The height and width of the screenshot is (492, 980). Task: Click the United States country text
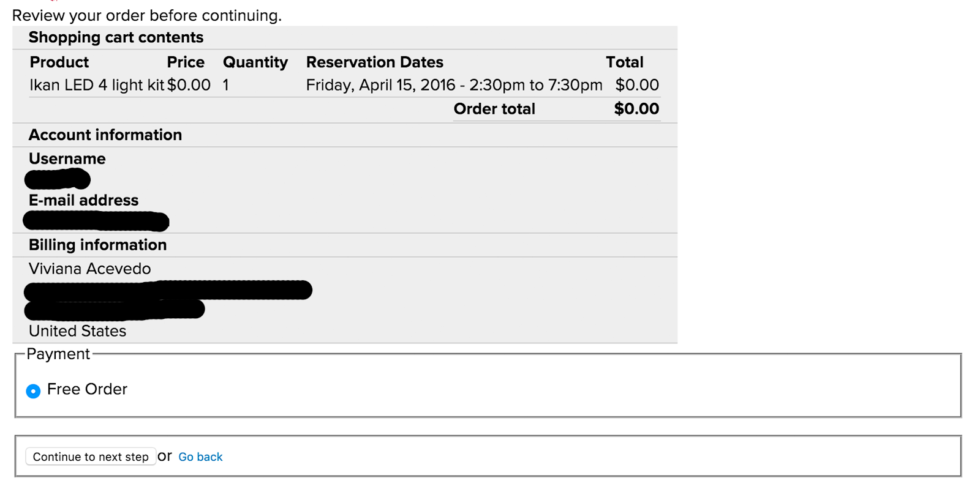pos(78,331)
